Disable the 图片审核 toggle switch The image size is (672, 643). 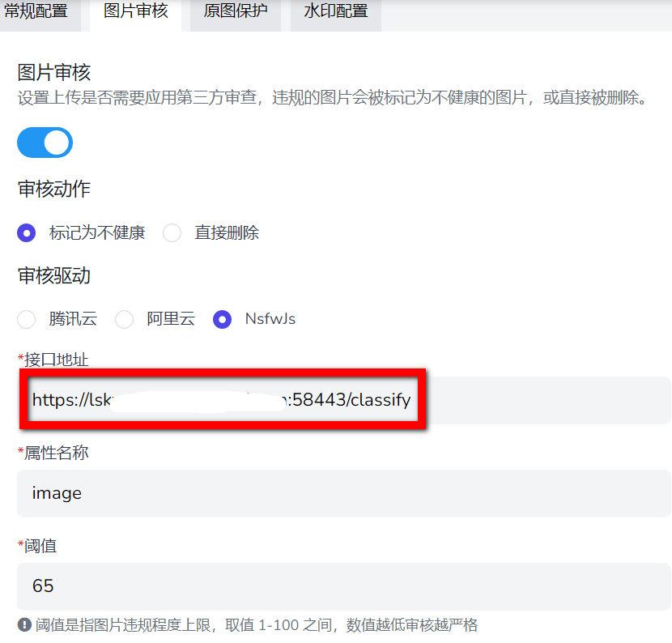click(x=45, y=143)
